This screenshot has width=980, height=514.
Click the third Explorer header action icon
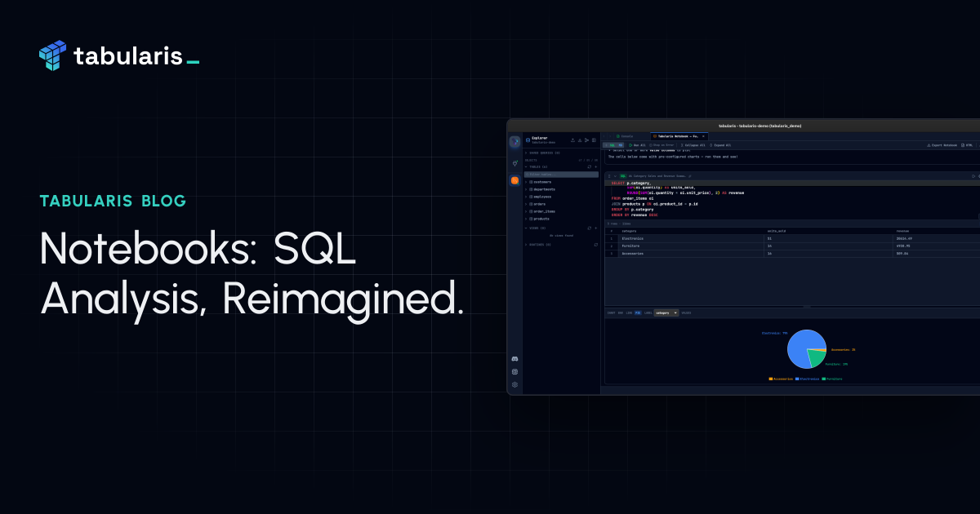pos(586,140)
